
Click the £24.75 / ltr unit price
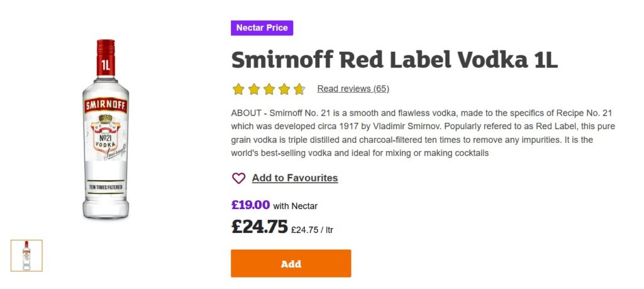[x=312, y=230]
